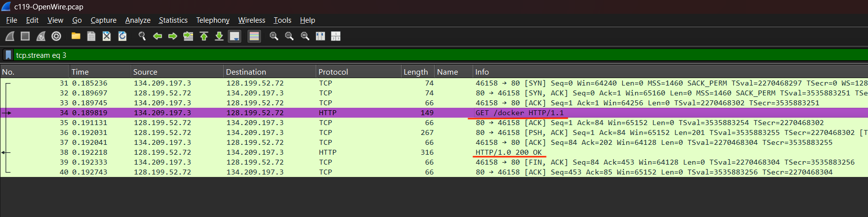Sort by the No. column header
The height and width of the screenshot is (217, 868).
coord(35,72)
